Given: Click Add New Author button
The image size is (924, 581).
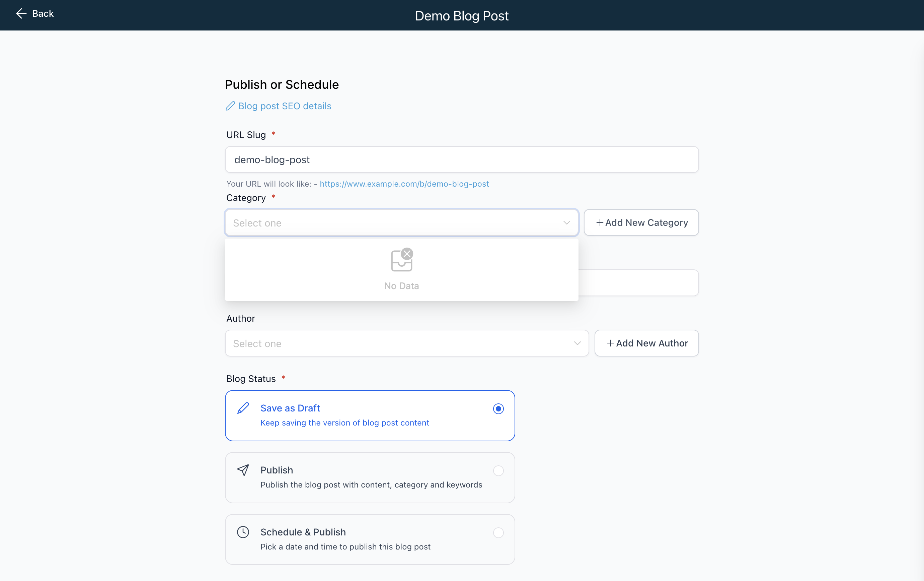Looking at the screenshot, I should click(x=646, y=343).
